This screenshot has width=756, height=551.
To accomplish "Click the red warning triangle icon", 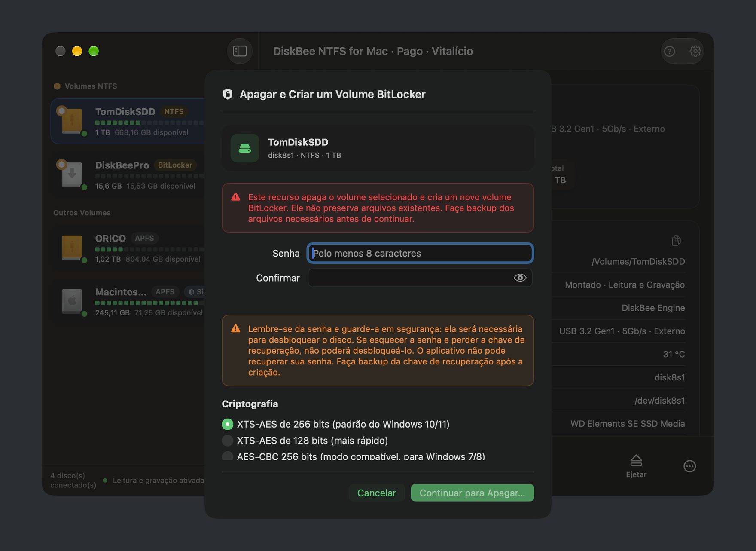I will pos(235,197).
